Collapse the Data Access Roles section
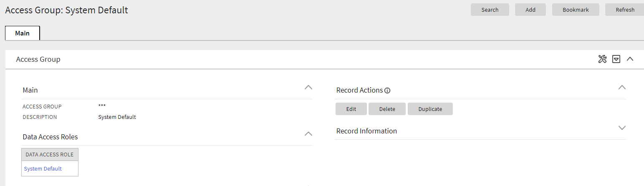Viewport: 644px width, 186px height. pos(308,134)
